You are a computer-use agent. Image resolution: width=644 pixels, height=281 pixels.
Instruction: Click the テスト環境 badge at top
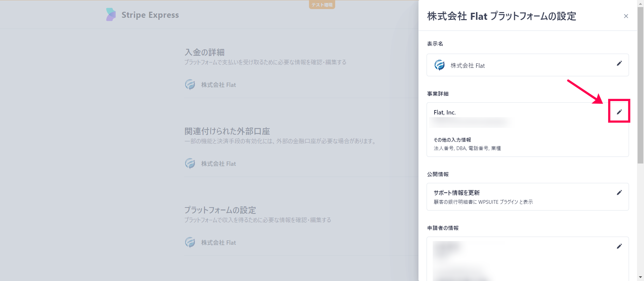click(322, 5)
